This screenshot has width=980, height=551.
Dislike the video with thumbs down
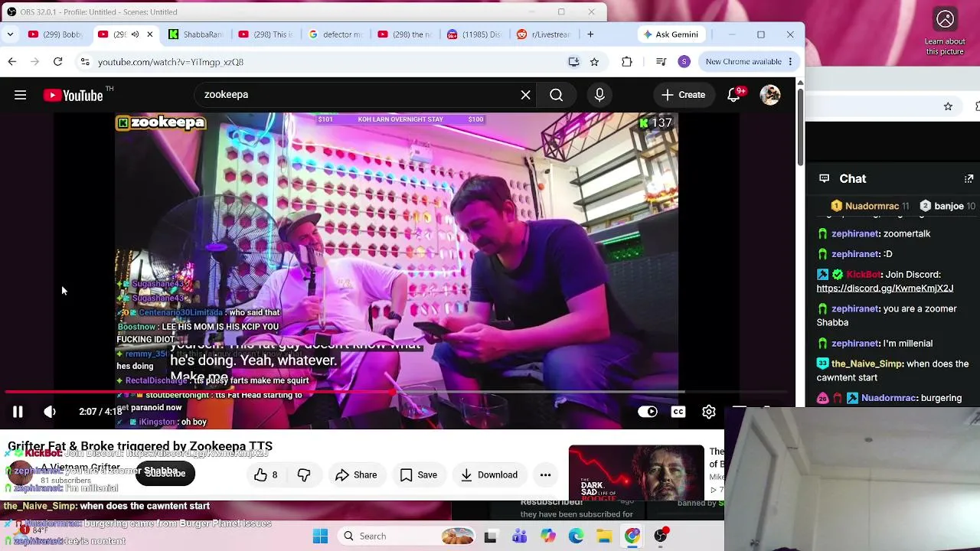[304, 475]
